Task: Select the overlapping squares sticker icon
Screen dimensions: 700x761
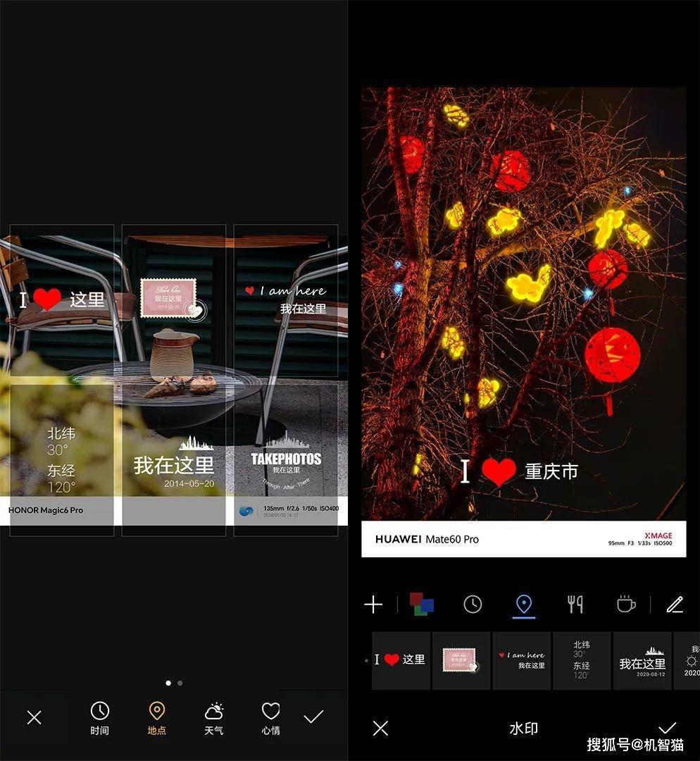Action: pyautogui.click(x=421, y=605)
